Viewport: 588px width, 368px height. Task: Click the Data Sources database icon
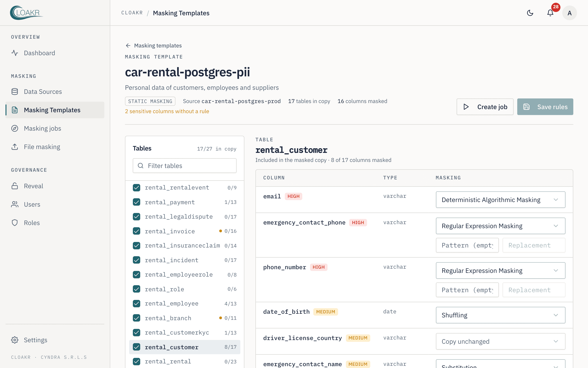(15, 91)
